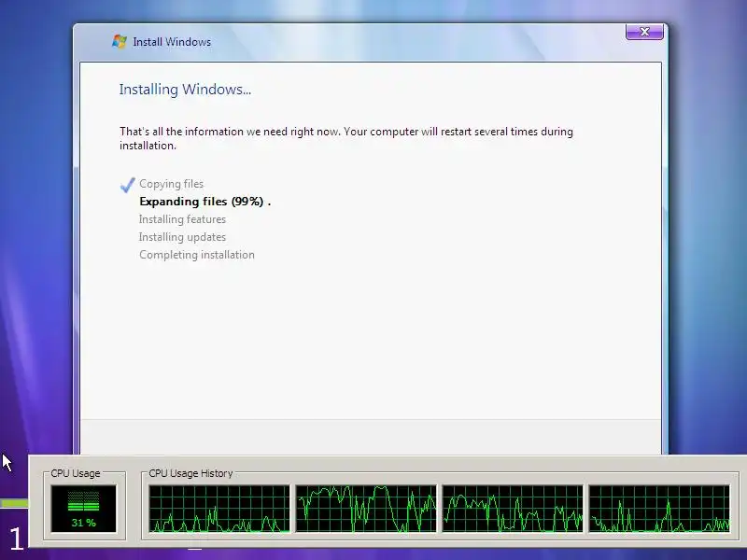The width and height of the screenshot is (747, 560).
Task: Click the 'CPU Usage' group label
Action: pos(76,473)
